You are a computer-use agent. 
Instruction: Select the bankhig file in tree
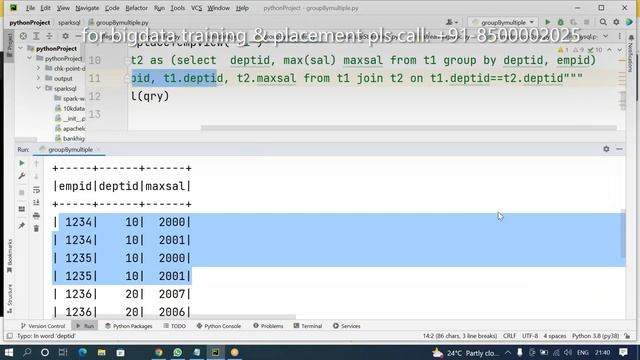pyautogui.click(x=70, y=138)
